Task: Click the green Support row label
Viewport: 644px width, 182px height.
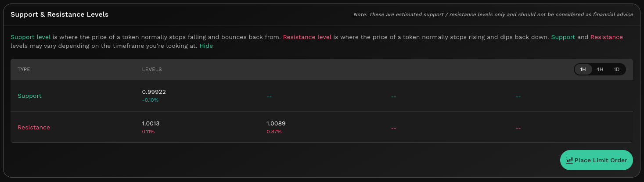Action: [29, 96]
